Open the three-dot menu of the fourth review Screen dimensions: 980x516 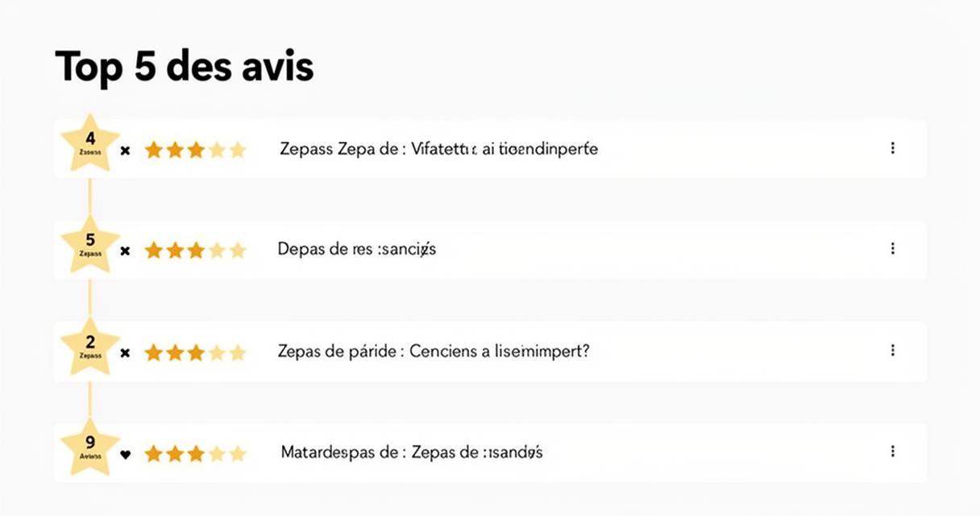(x=892, y=451)
